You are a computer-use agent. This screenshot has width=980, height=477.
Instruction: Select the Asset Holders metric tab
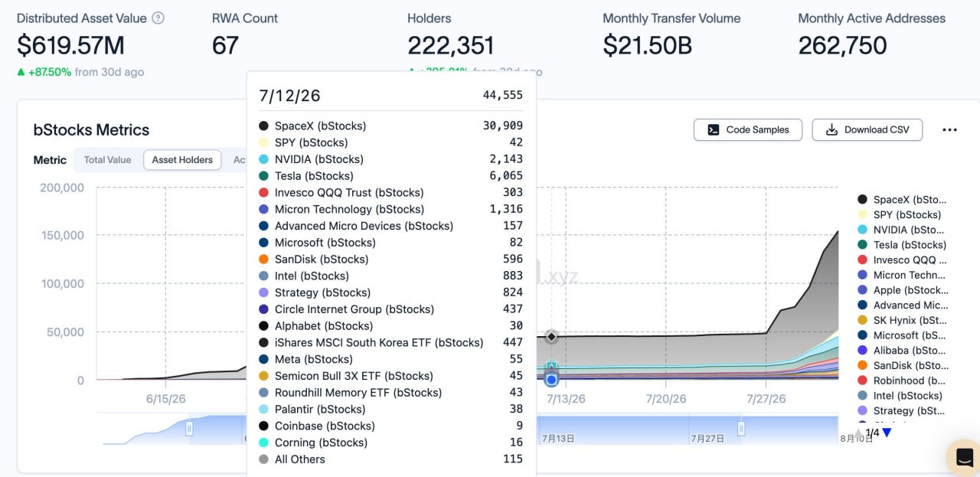[182, 160]
